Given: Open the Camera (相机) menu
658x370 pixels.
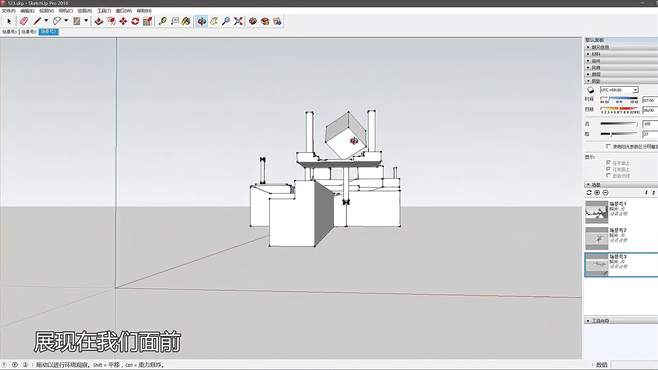Looking at the screenshot, I should (65, 10).
